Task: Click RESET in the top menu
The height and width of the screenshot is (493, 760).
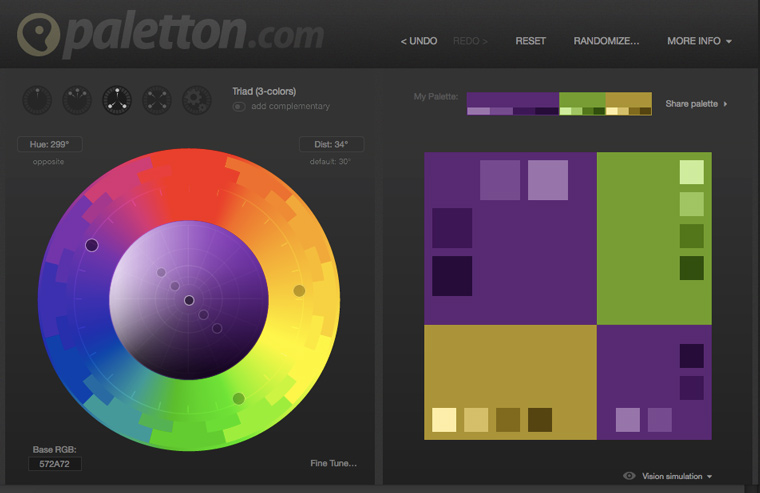Action: [530, 41]
